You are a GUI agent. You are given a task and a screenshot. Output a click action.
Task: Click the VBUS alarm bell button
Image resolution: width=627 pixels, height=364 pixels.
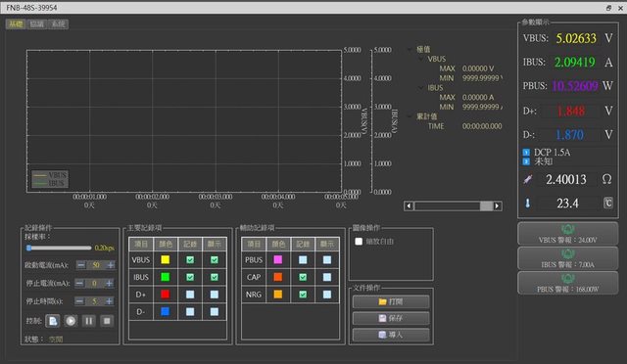tap(568, 234)
